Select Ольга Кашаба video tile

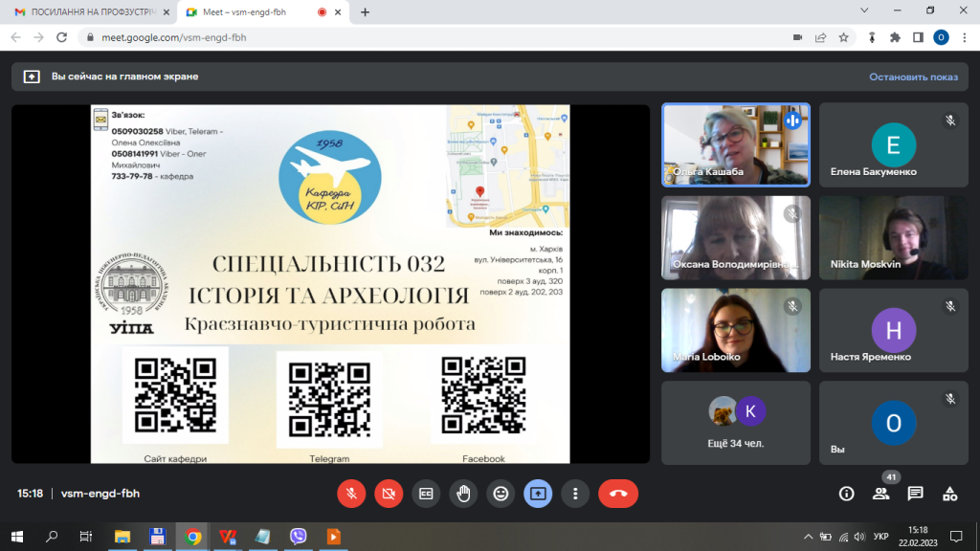point(736,145)
